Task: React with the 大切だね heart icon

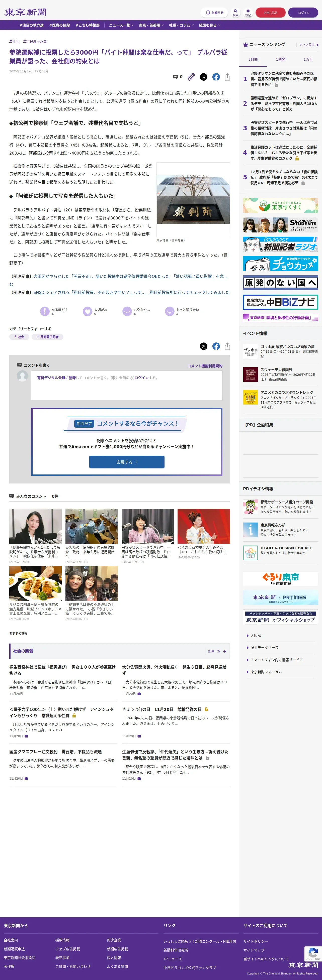Action: (x=87, y=311)
